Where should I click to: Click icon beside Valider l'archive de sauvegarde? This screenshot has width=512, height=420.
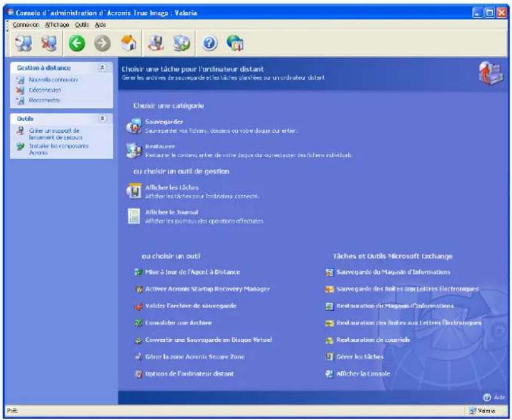click(139, 306)
